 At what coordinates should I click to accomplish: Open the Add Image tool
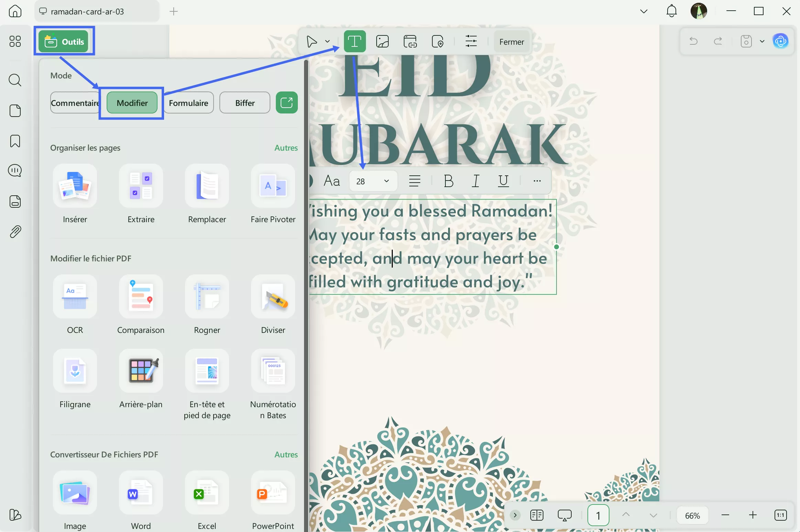click(382, 41)
